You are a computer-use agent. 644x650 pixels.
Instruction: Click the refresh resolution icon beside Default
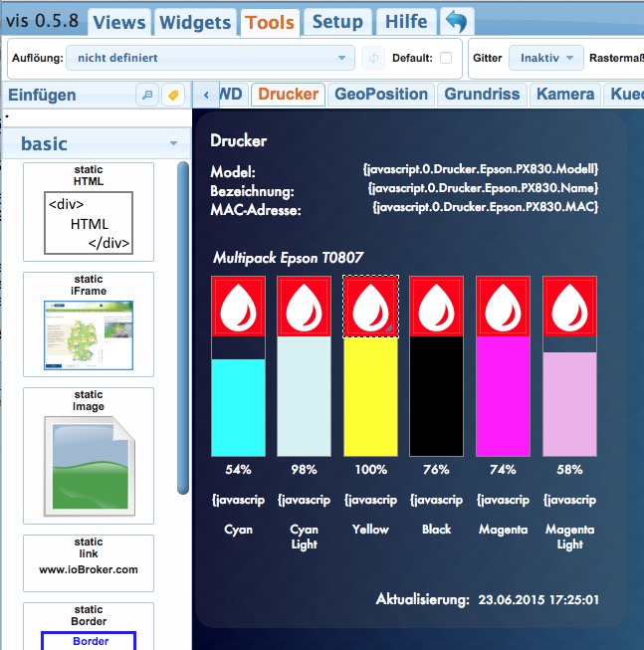pos(373,58)
